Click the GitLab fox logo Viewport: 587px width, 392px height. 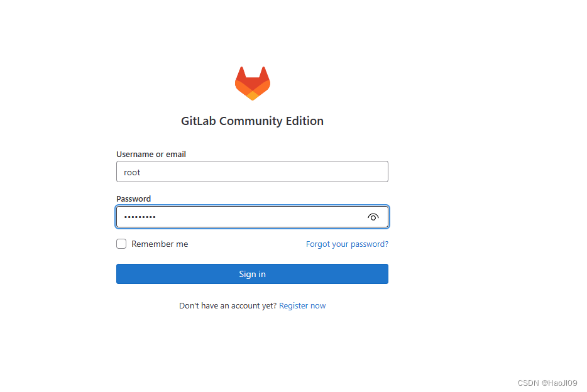click(252, 84)
